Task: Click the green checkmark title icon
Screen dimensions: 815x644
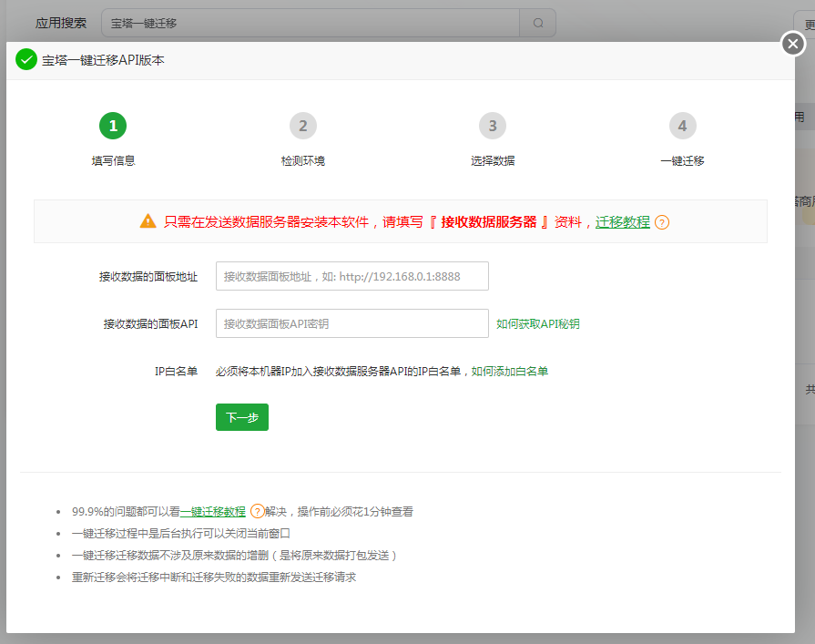Action: [25, 60]
